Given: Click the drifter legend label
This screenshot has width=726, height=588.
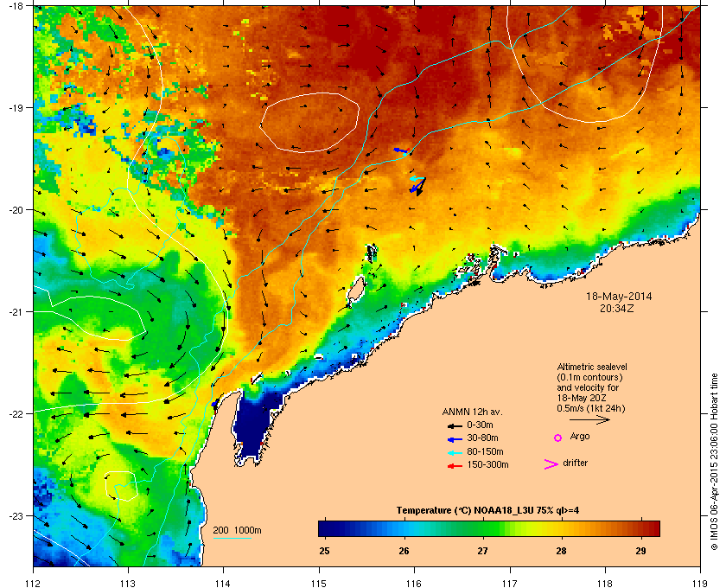Looking at the screenshot, I should click(576, 463).
